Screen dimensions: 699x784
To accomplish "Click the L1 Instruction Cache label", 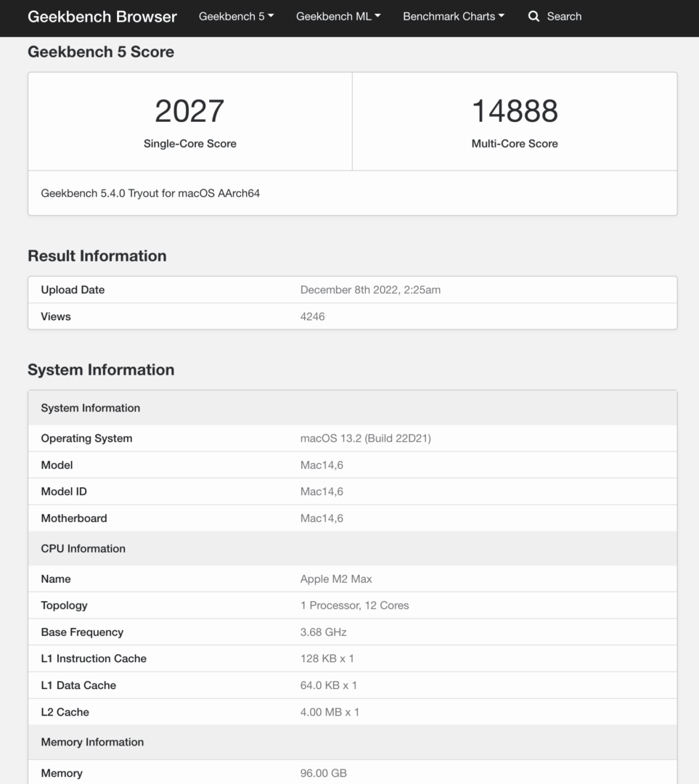I will pyautogui.click(x=94, y=658).
